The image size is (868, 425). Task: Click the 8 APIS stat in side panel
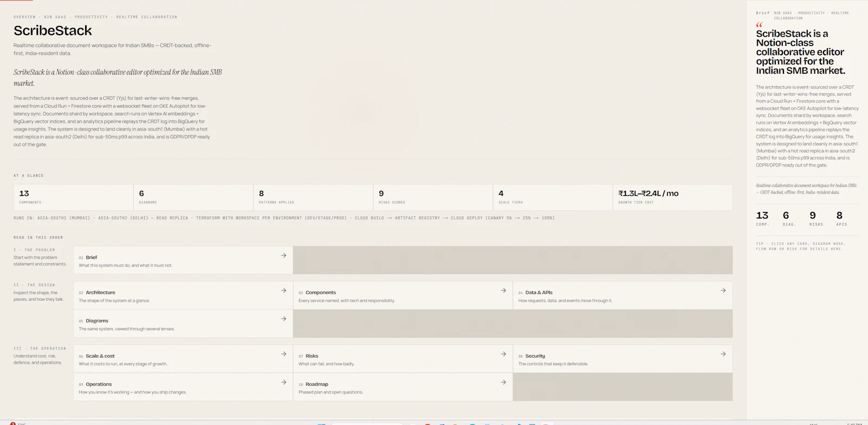pyautogui.click(x=841, y=218)
